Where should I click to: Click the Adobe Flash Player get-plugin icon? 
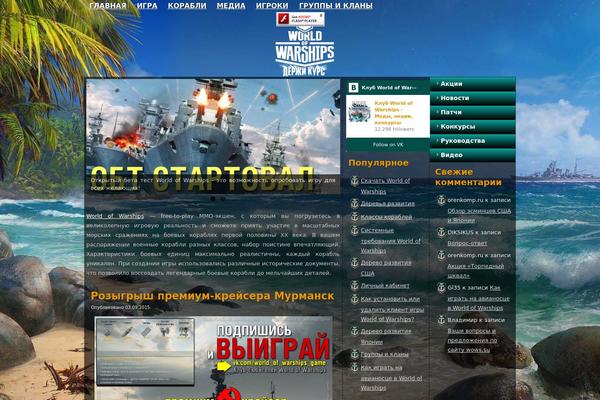(300, 19)
